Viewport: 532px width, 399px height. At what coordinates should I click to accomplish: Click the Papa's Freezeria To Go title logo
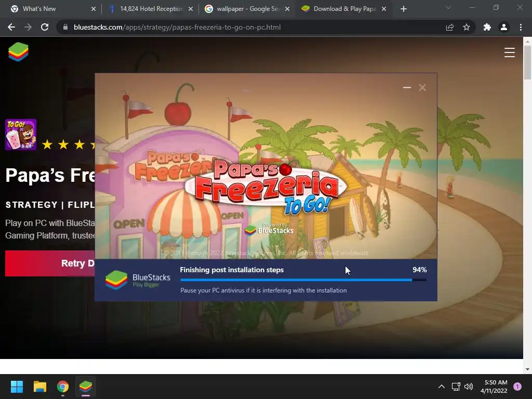[x=267, y=187]
